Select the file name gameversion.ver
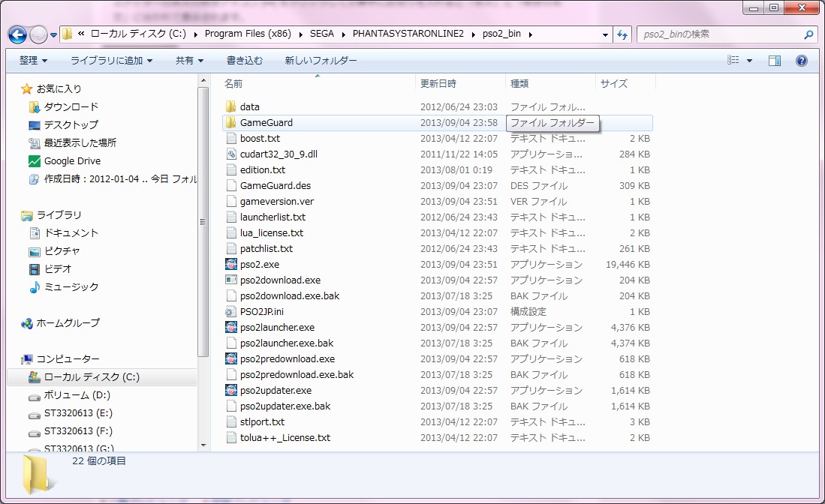The height and width of the screenshot is (504, 825). click(277, 201)
